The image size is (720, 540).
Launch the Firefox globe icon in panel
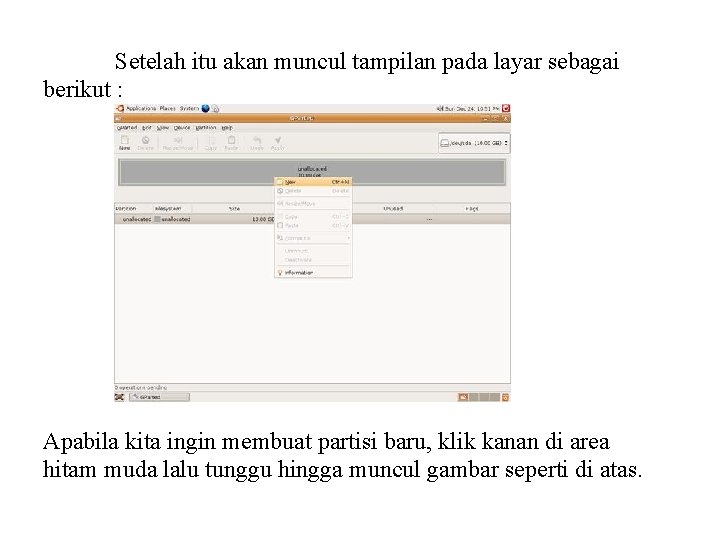(x=205, y=108)
